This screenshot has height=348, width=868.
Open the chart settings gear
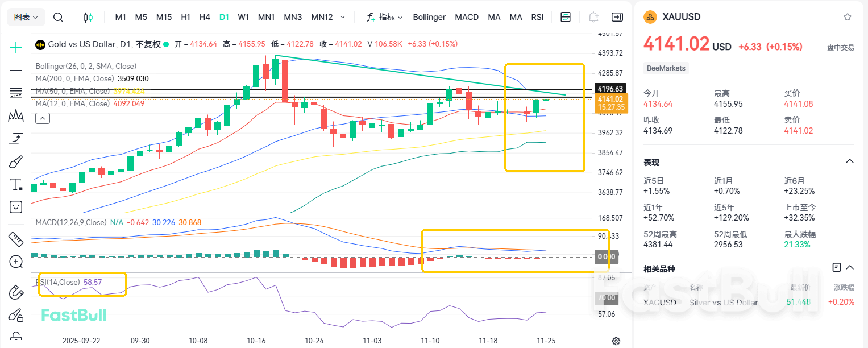click(x=616, y=341)
